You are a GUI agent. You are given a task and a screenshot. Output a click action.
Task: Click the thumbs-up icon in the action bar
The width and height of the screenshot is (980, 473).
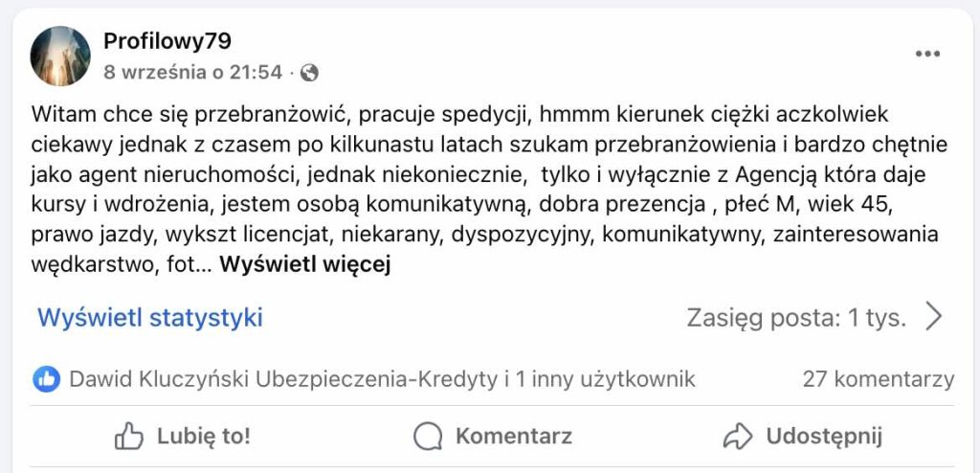coord(128,438)
